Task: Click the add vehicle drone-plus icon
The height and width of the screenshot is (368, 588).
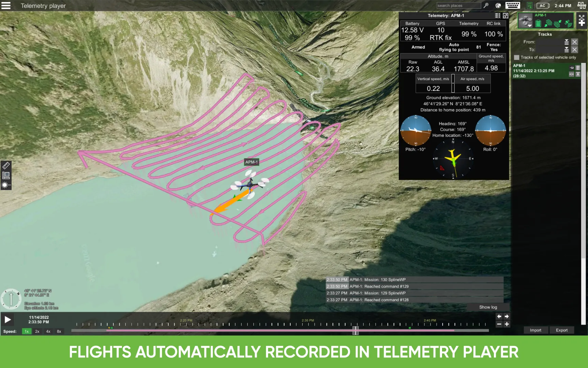Action: pos(582,20)
